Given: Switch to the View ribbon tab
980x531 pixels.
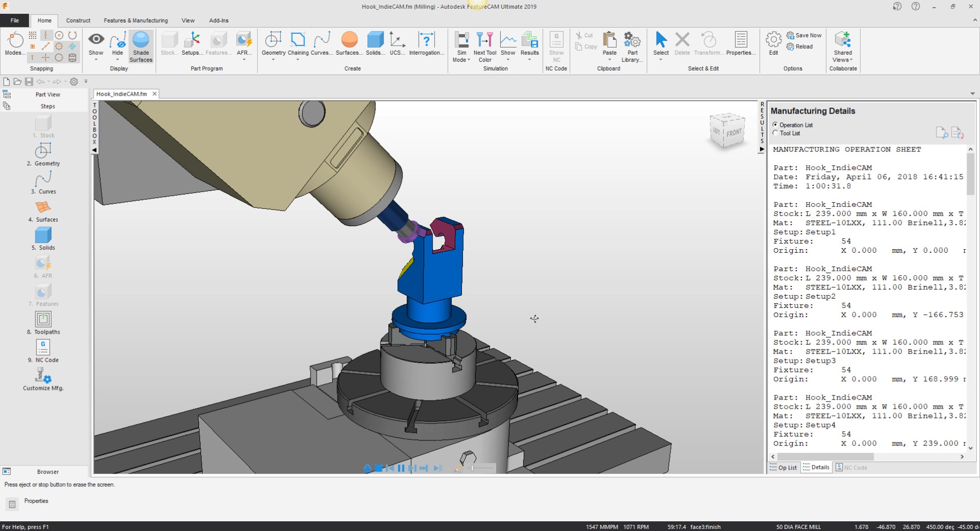Looking at the screenshot, I should (x=188, y=20).
